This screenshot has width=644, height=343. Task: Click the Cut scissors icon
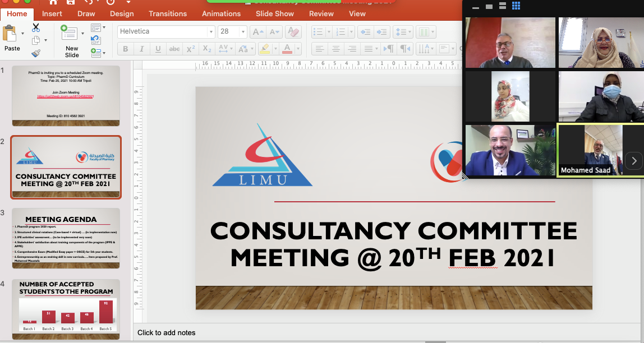[x=36, y=27]
